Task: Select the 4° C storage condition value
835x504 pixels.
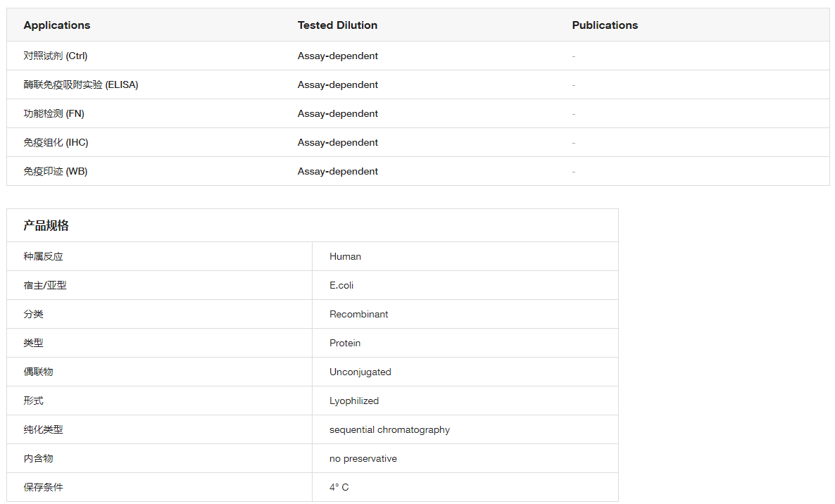Action: 339,487
